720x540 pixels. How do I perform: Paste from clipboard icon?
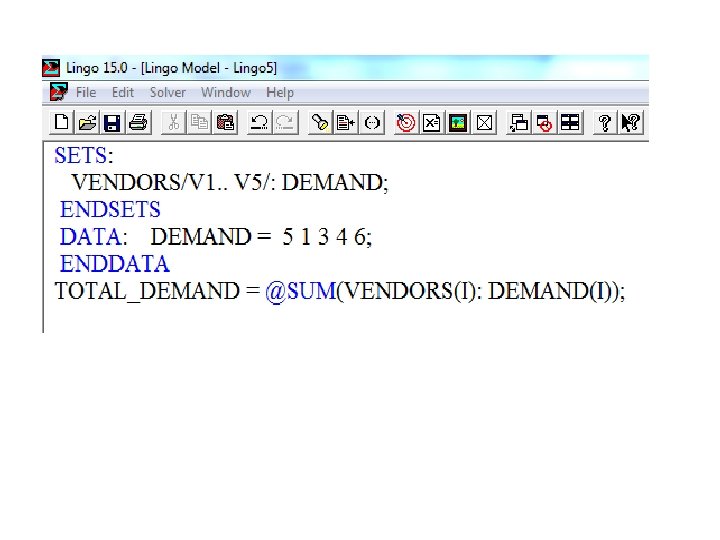(225, 123)
